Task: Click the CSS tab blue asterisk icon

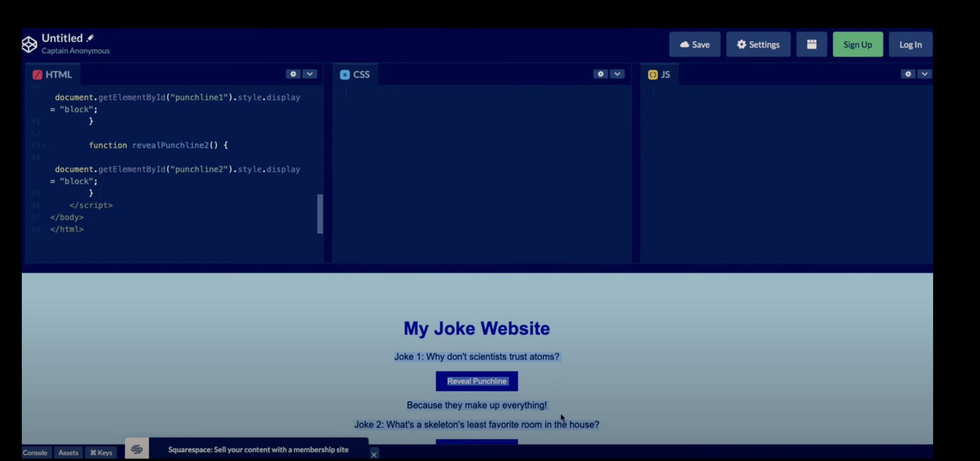Action: point(345,74)
